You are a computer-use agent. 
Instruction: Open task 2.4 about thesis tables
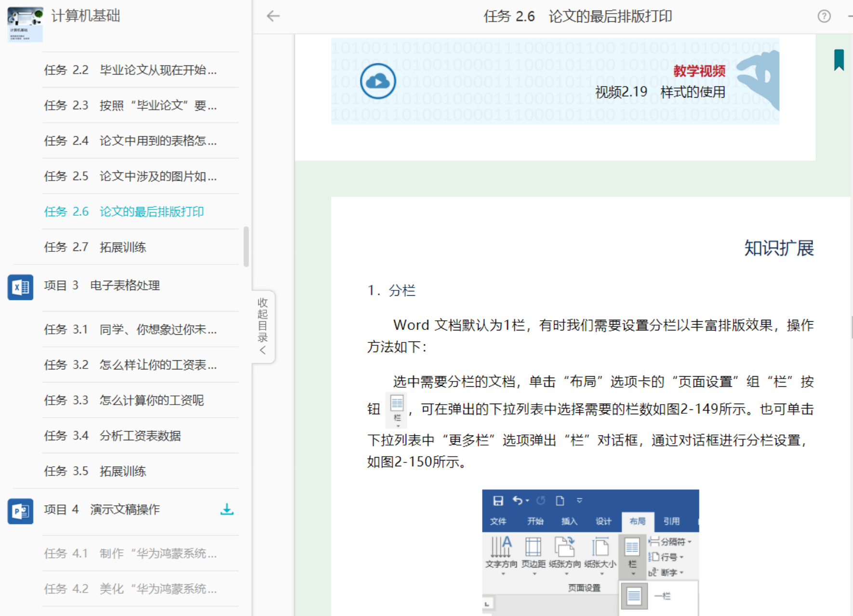point(130,141)
